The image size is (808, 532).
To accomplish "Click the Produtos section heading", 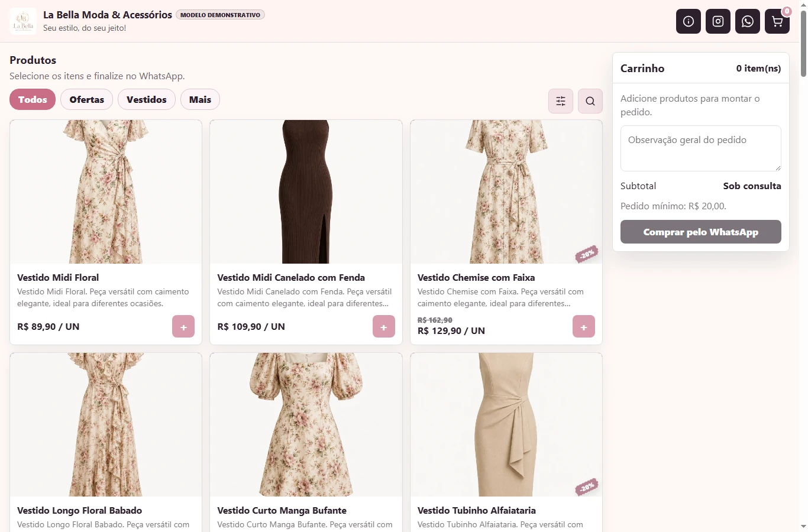I will pos(33,60).
